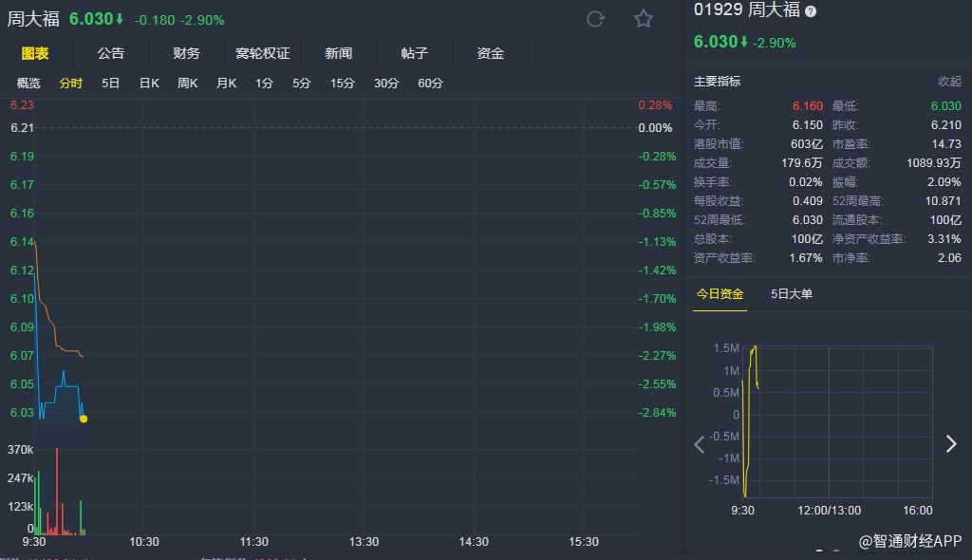Select the 今日资金 tab
This screenshot has width=972, height=560.
[x=720, y=294]
